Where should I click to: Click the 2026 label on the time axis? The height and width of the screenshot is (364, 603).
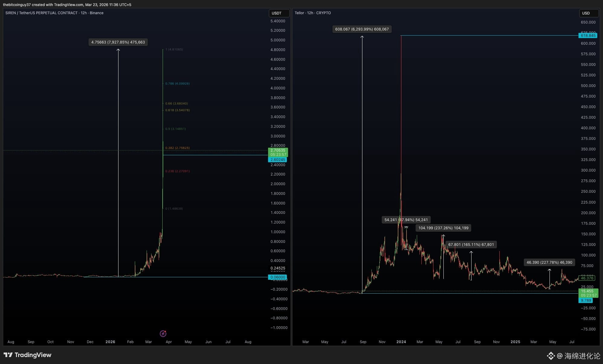110,342
